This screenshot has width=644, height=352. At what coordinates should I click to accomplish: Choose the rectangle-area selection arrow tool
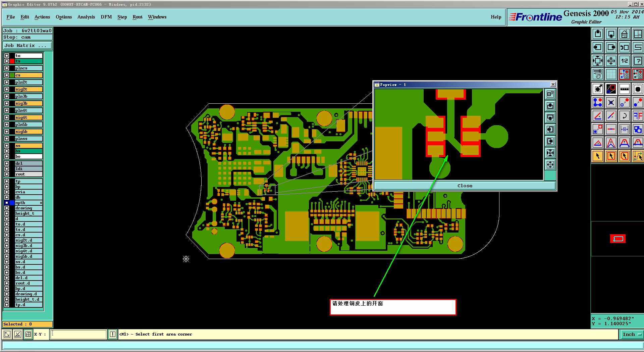click(x=611, y=156)
